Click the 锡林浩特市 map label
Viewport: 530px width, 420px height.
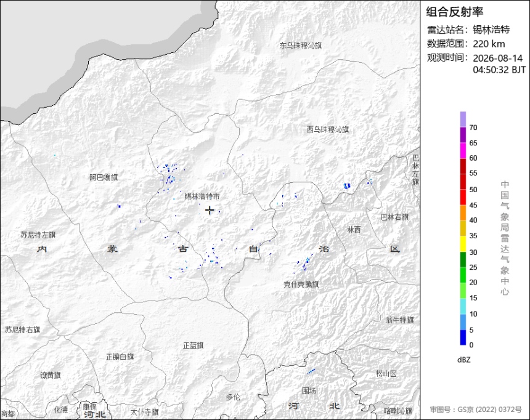click(x=202, y=196)
